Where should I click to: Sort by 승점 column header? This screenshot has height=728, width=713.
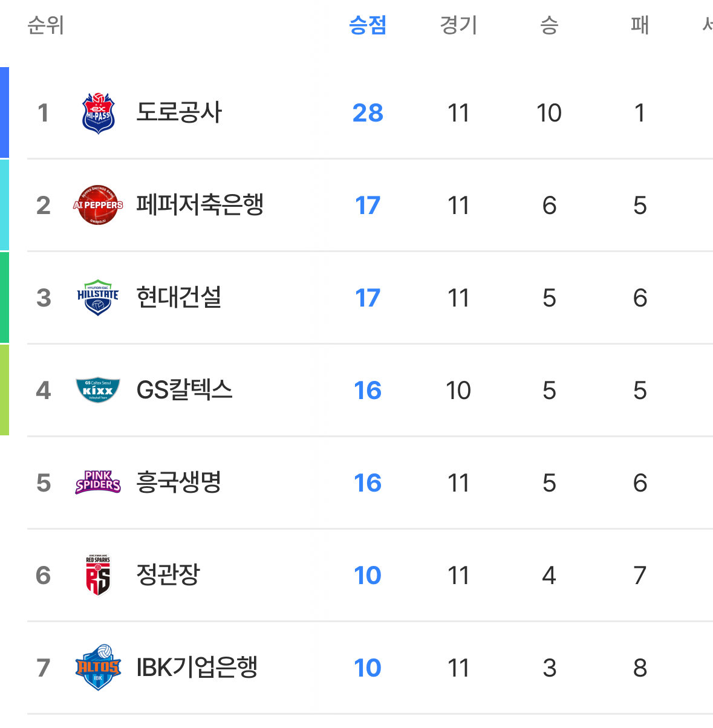pyautogui.click(x=368, y=25)
